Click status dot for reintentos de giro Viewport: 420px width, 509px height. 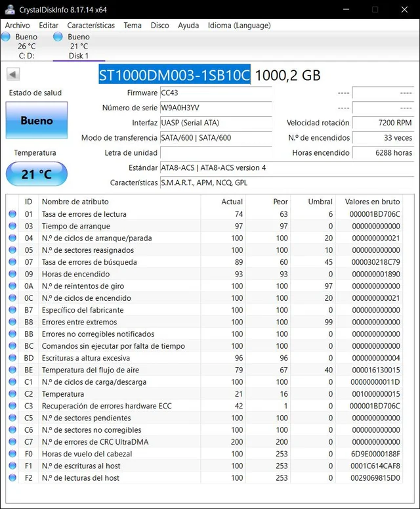(12, 286)
